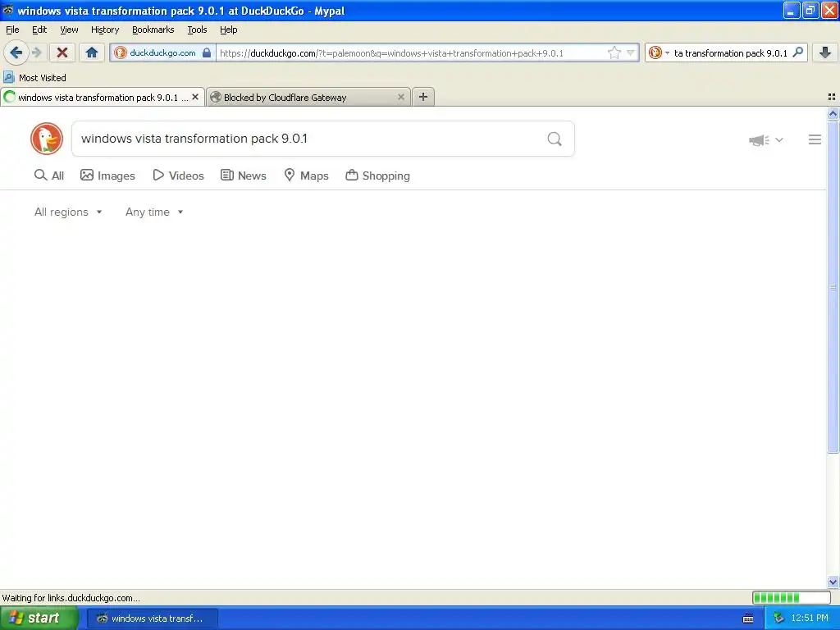Show the list all tabs button
840x630 pixels.
coord(832,97)
